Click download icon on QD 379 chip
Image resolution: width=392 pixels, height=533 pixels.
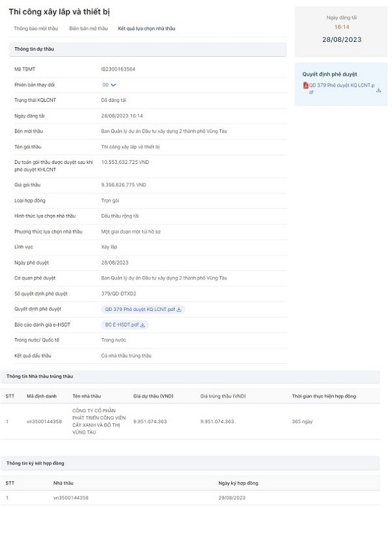(180, 309)
